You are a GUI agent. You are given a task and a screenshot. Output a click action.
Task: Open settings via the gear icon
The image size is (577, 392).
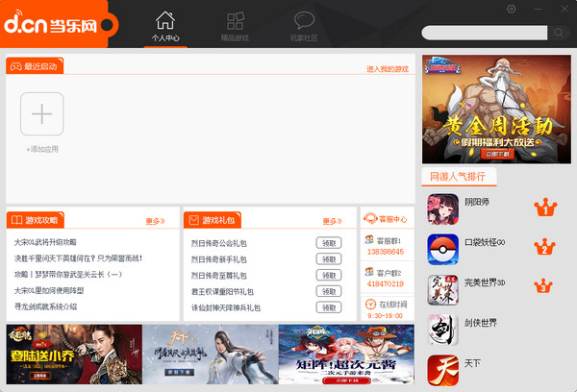point(511,9)
